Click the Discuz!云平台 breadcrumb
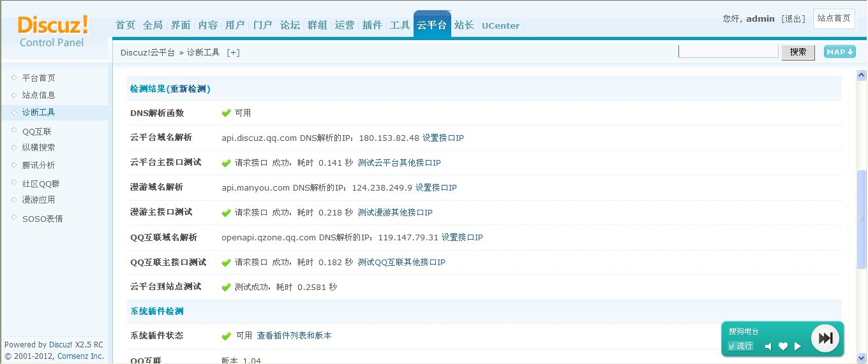The height and width of the screenshot is (364, 868). [147, 52]
